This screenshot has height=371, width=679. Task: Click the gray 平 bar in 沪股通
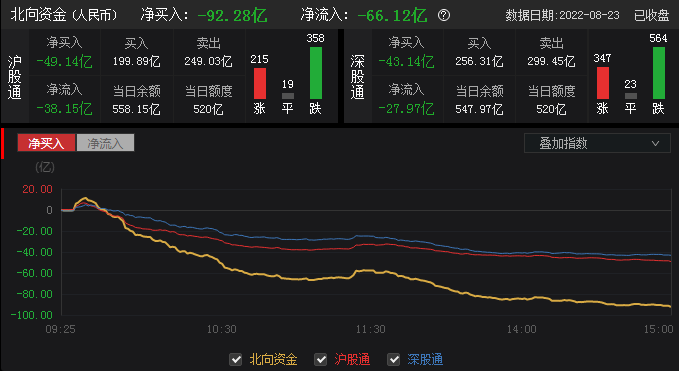pos(288,96)
